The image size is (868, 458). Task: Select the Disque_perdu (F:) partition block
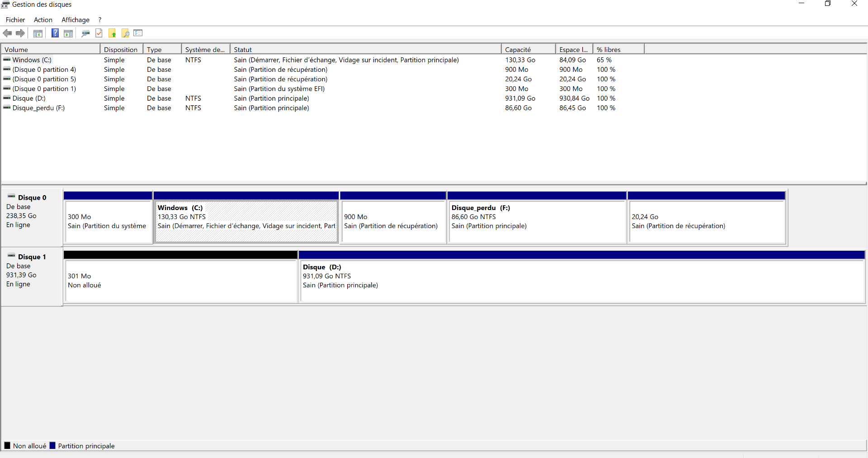[x=537, y=221]
